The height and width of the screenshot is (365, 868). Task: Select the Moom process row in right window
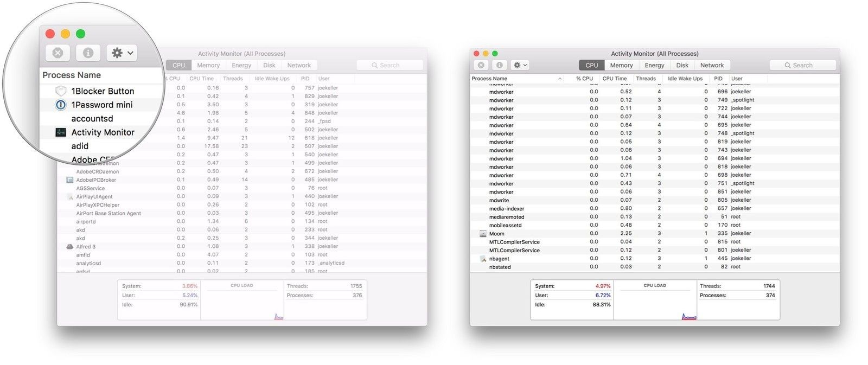click(x=655, y=234)
